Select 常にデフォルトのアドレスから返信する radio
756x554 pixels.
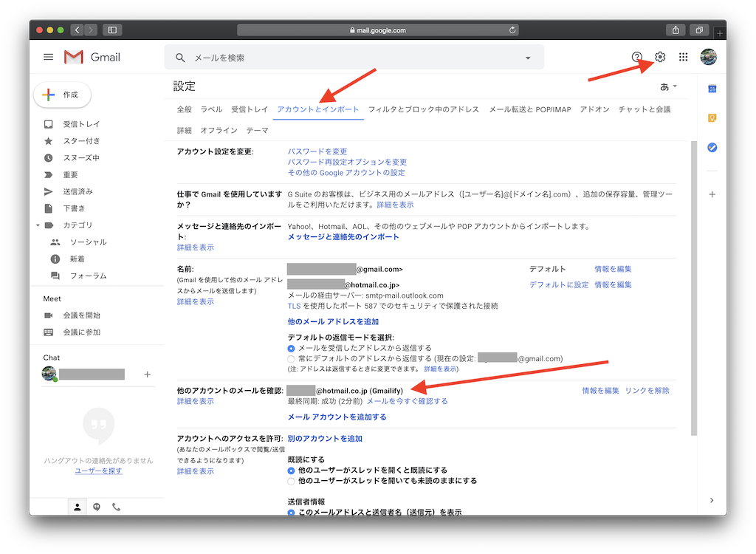pos(291,359)
